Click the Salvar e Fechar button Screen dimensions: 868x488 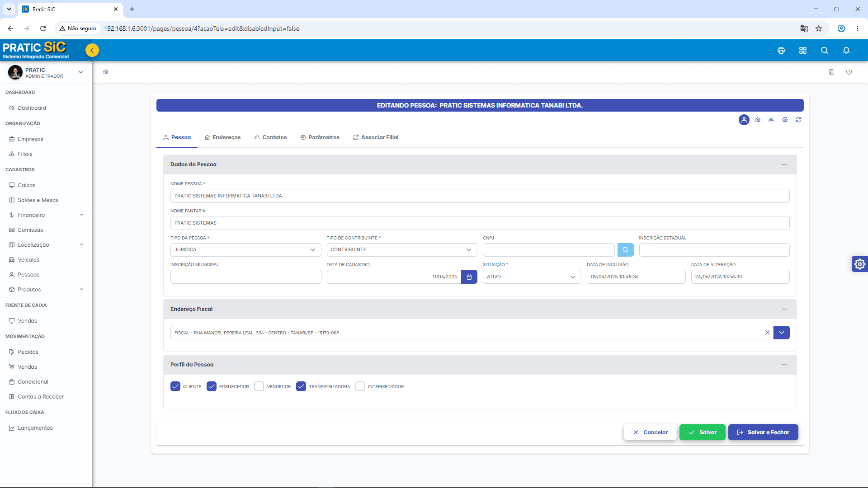(x=763, y=432)
